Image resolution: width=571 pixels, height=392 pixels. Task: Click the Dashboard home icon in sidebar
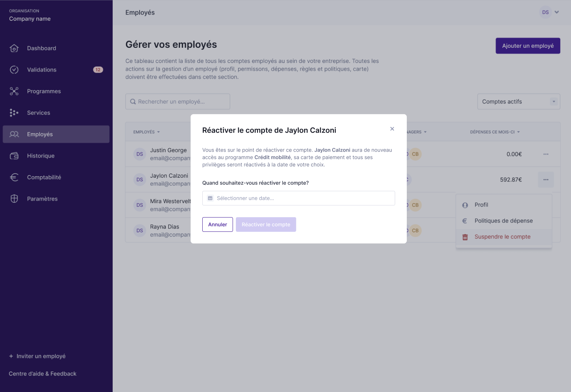[x=14, y=48]
